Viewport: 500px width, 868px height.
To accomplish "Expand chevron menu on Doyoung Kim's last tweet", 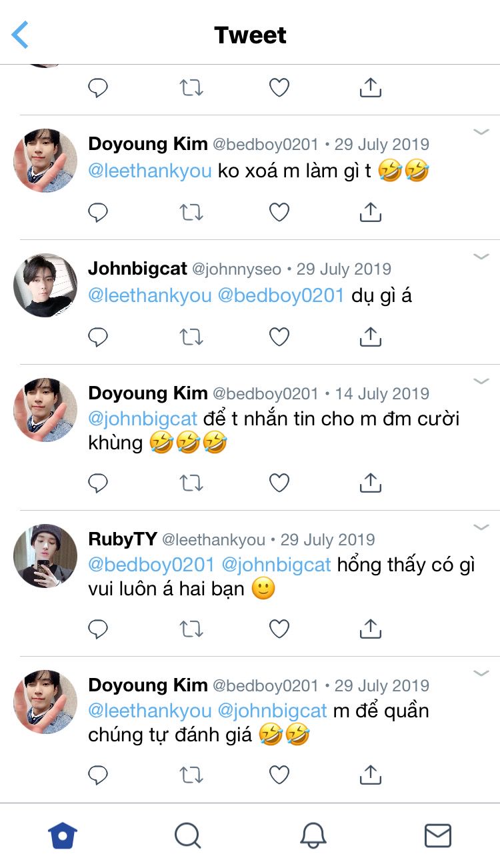I will click(481, 673).
